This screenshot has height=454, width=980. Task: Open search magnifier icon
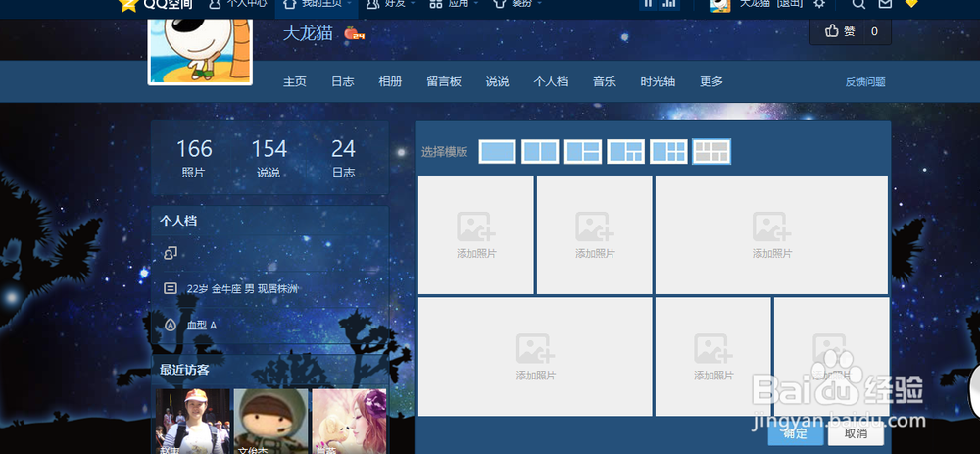(858, 4)
